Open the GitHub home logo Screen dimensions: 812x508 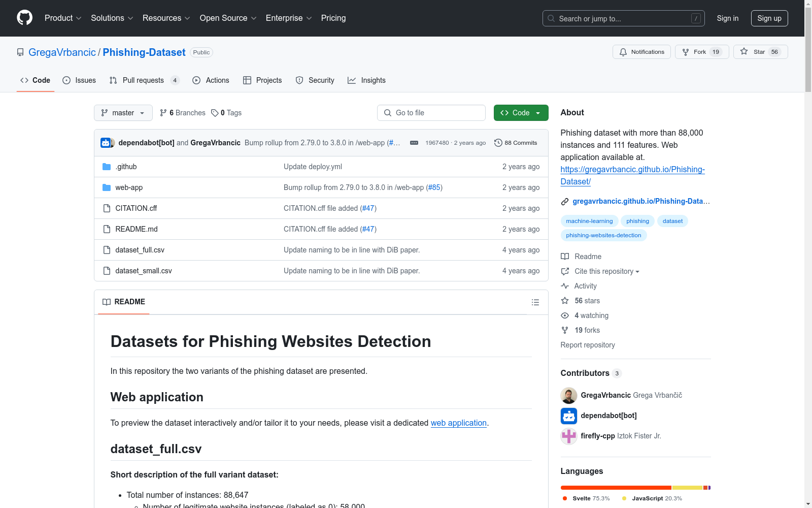tap(24, 18)
